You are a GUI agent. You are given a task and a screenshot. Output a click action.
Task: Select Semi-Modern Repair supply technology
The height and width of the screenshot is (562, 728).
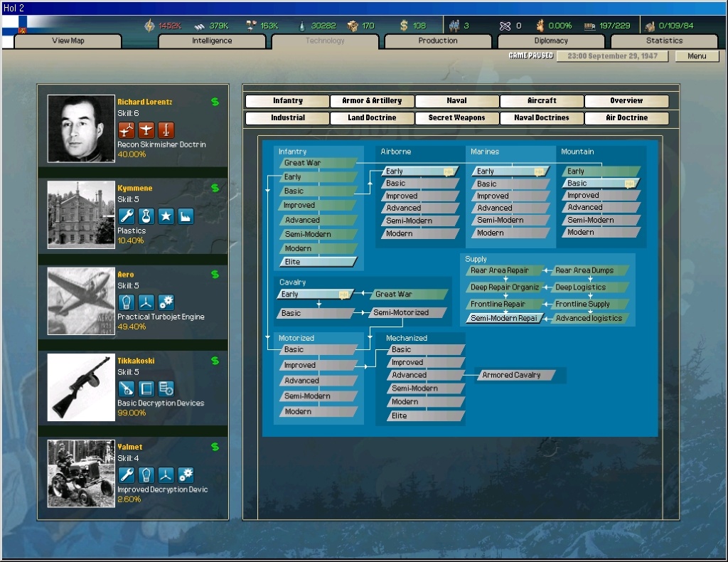[x=505, y=319]
